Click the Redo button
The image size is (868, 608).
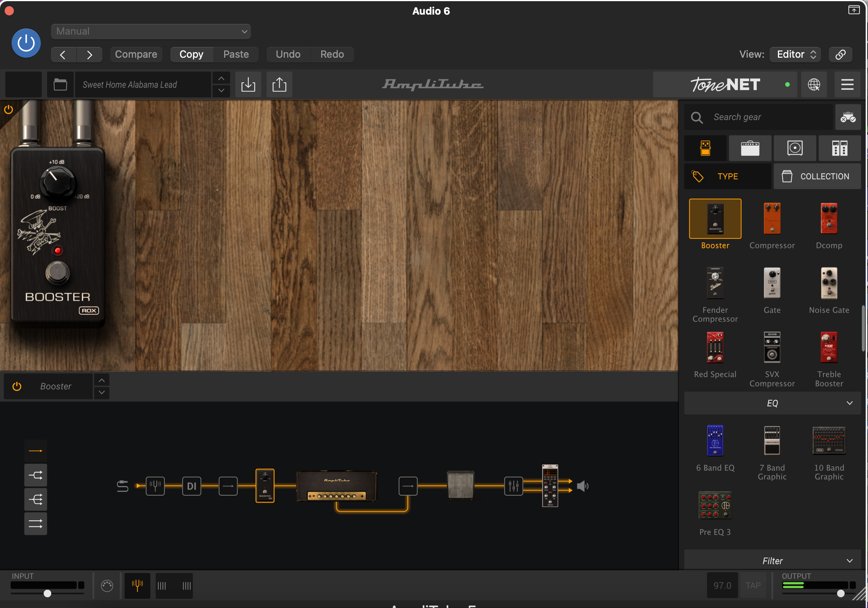pos(332,55)
